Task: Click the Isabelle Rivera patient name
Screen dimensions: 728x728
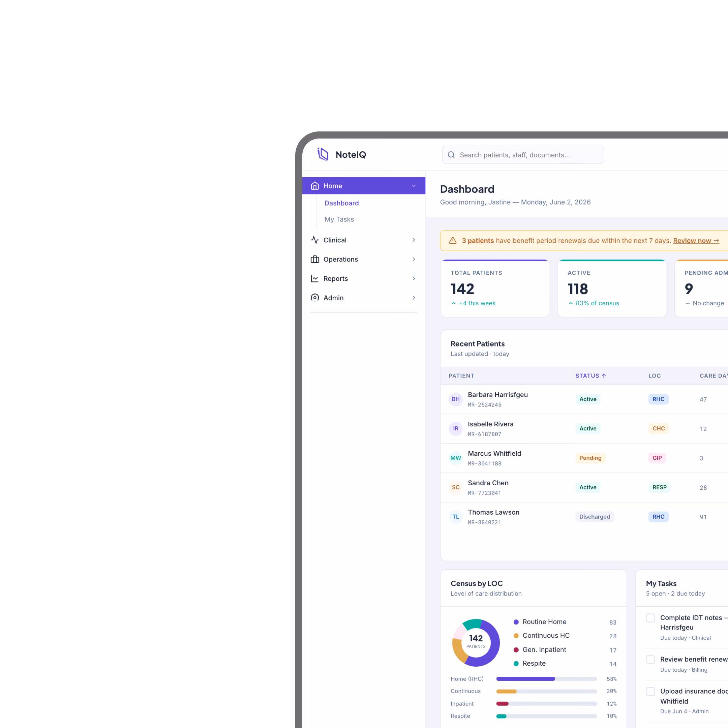Action: point(491,424)
